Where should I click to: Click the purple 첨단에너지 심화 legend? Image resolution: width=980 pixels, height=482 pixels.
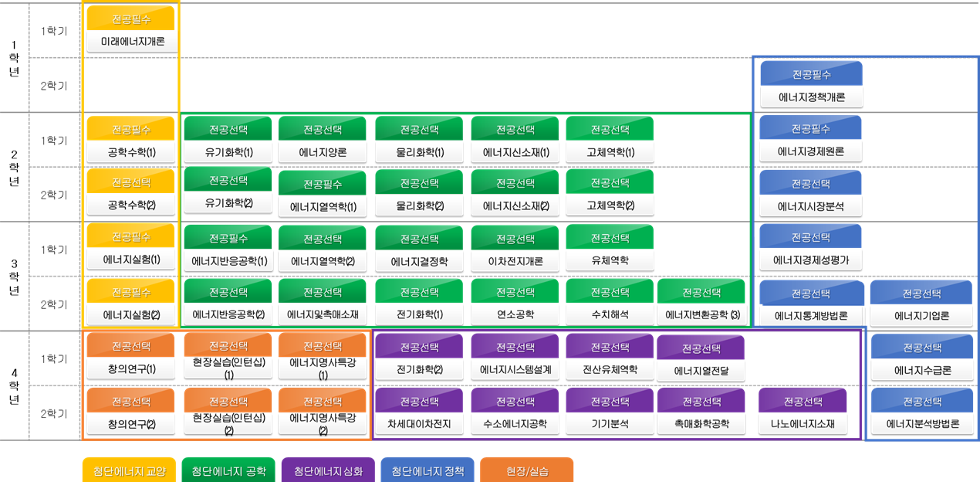(328, 470)
